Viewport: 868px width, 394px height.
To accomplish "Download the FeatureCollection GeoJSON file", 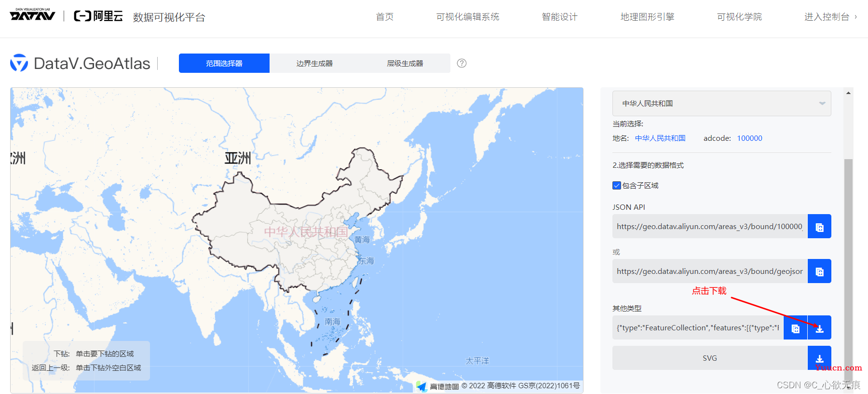I will tap(819, 327).
